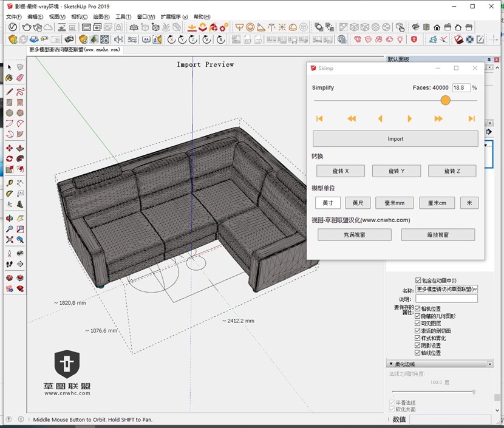504x428 pixels.
Task: Click the globe grid toolbar icon
Action: (x=342, y=39)
